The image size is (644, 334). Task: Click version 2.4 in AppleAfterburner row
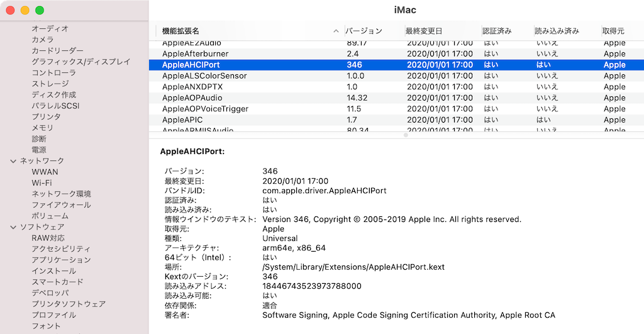pos(352,54)
